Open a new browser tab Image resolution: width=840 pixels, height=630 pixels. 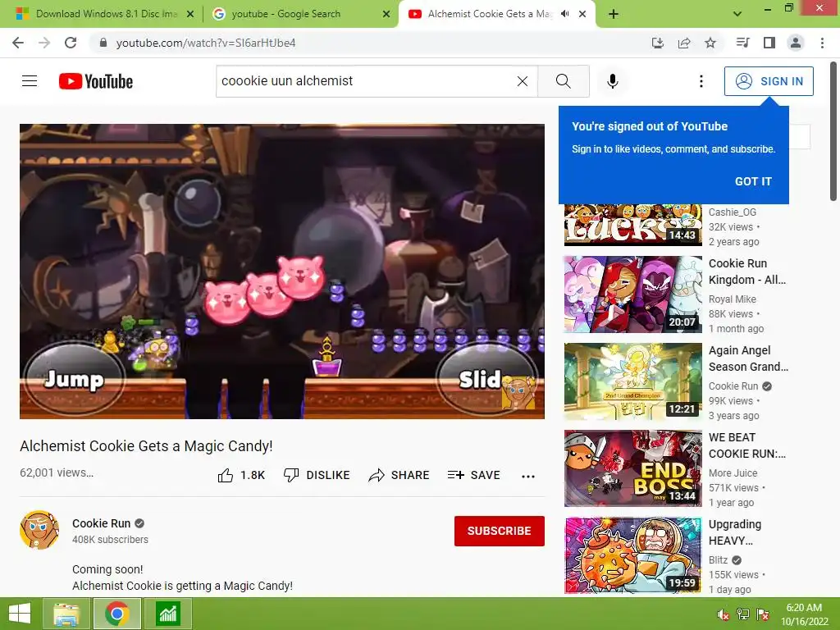614,15
